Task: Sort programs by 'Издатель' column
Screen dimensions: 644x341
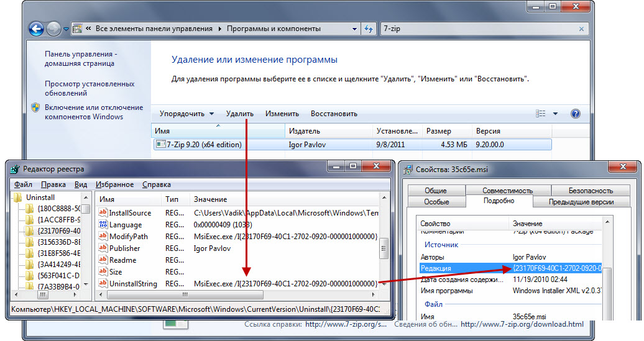Action: click(x=329, y=131)
